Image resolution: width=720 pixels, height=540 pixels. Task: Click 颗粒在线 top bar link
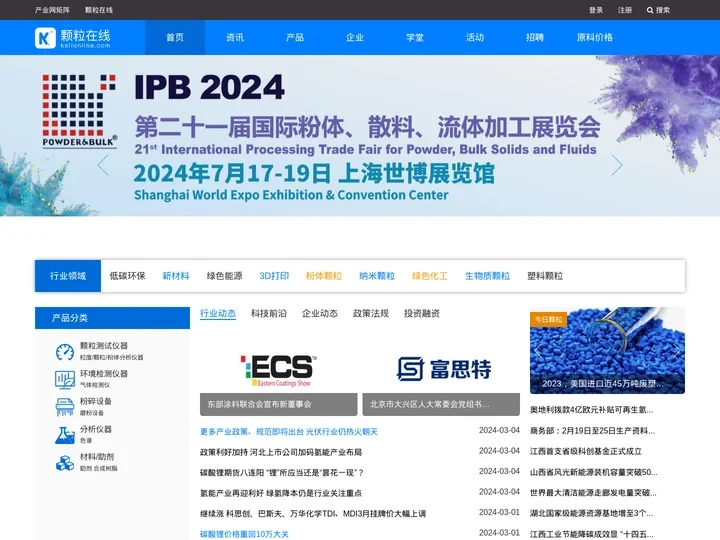[99, 10]
